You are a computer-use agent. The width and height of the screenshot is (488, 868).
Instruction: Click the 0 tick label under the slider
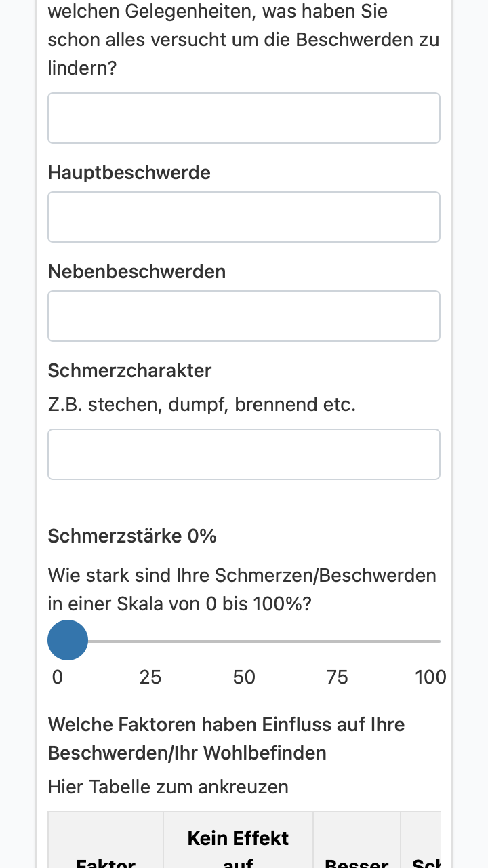pos(58,677)
